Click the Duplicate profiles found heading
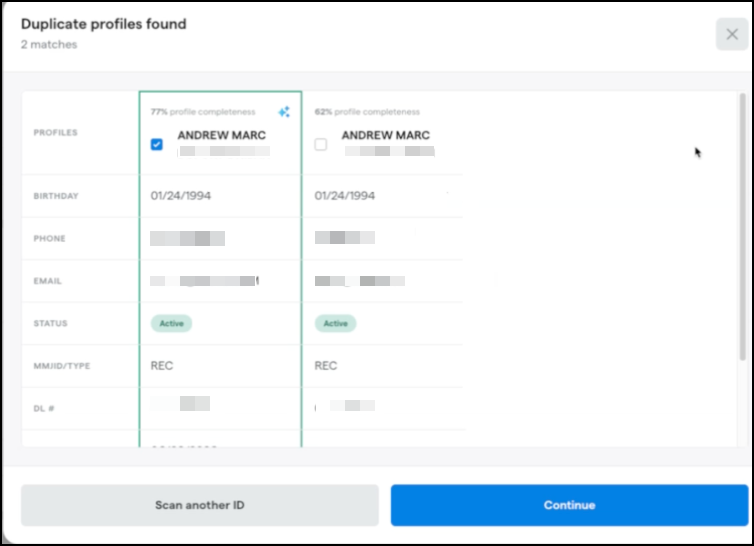This screenshot has height=546, width=754. coord(103,24)
